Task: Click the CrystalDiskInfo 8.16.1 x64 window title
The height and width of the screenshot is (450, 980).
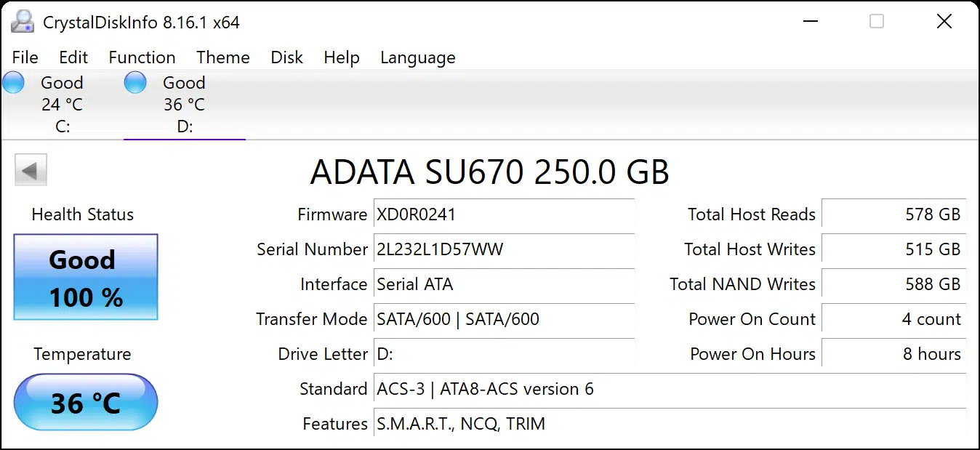Action: (141, 23)
